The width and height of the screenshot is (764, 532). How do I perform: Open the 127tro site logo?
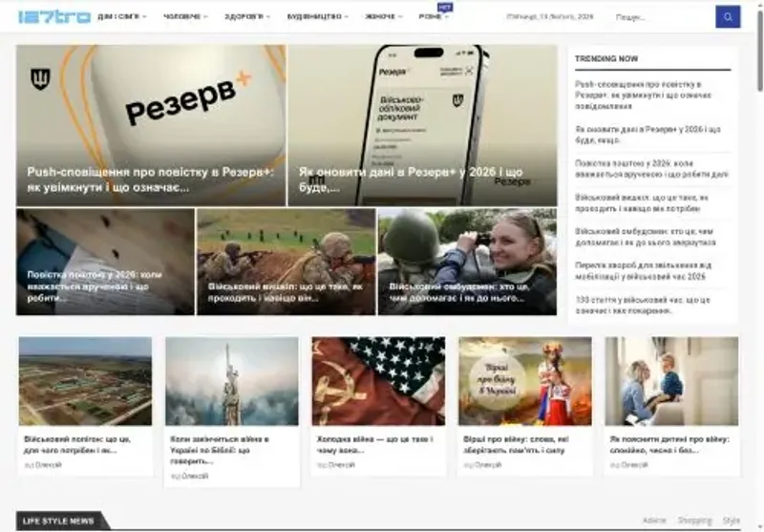click(53, 16)
